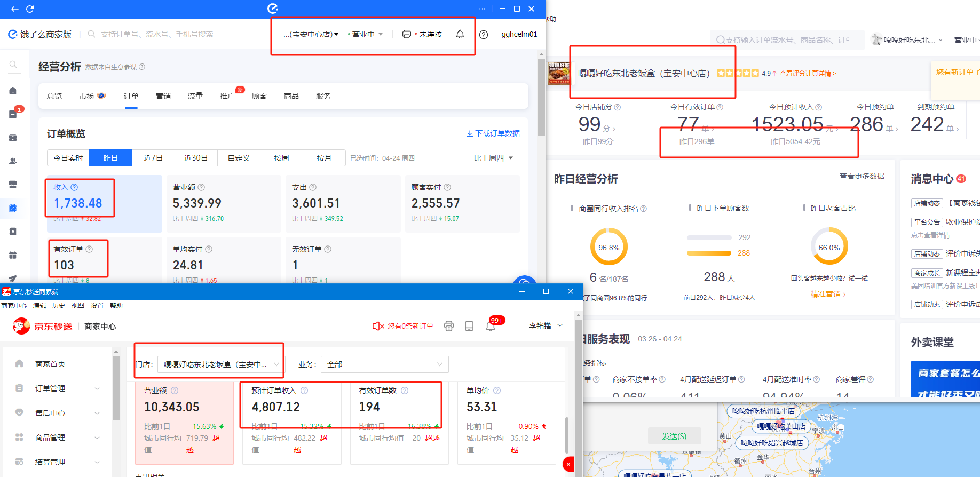Switch to the 流量 tab
This screenshot has height=477, width=980.
coord(195,96)
